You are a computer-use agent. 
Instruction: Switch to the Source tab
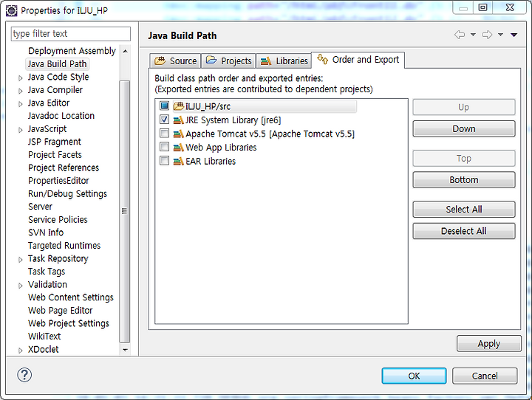[x=175, y=61]
